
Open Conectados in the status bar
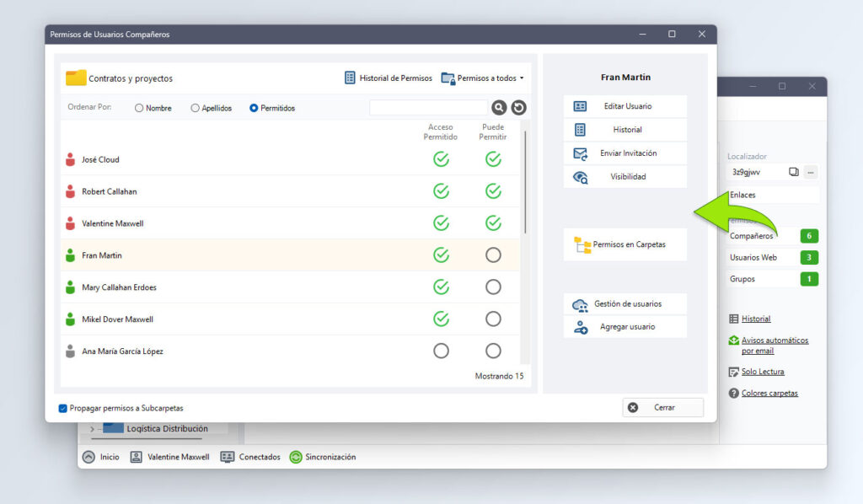tap(250, 458)
